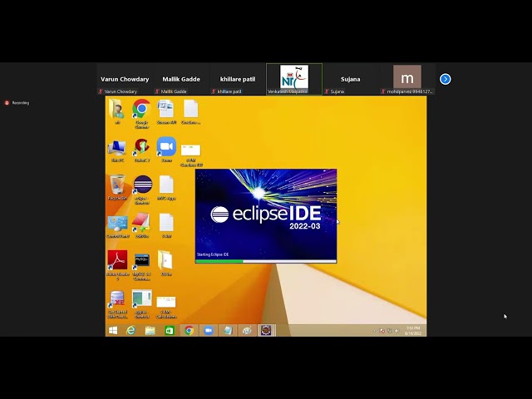The width and height of the screenshot is (532, 399).
Task: Launch Internet Explorer from the taskbar
Action: click(131, 330)
